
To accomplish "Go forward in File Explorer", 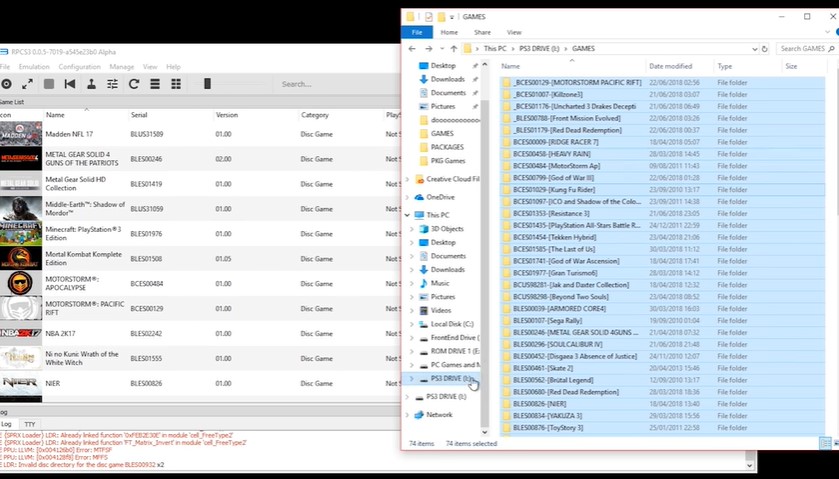I will 429,49.
